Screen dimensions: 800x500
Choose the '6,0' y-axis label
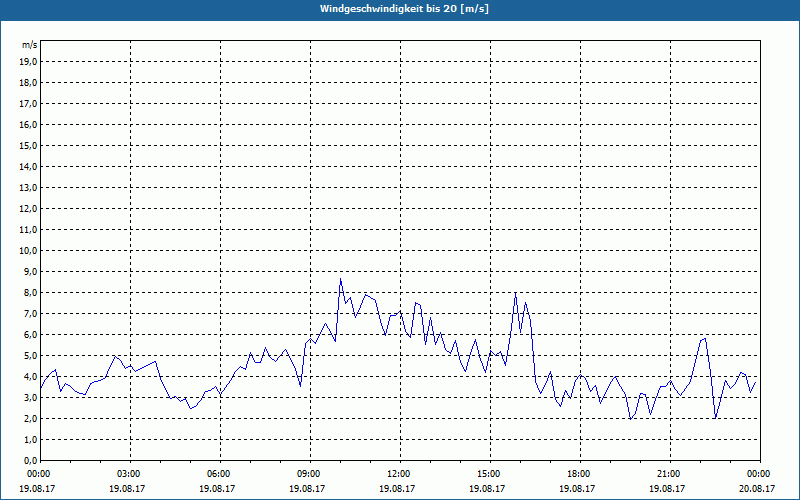pos(30,334)
